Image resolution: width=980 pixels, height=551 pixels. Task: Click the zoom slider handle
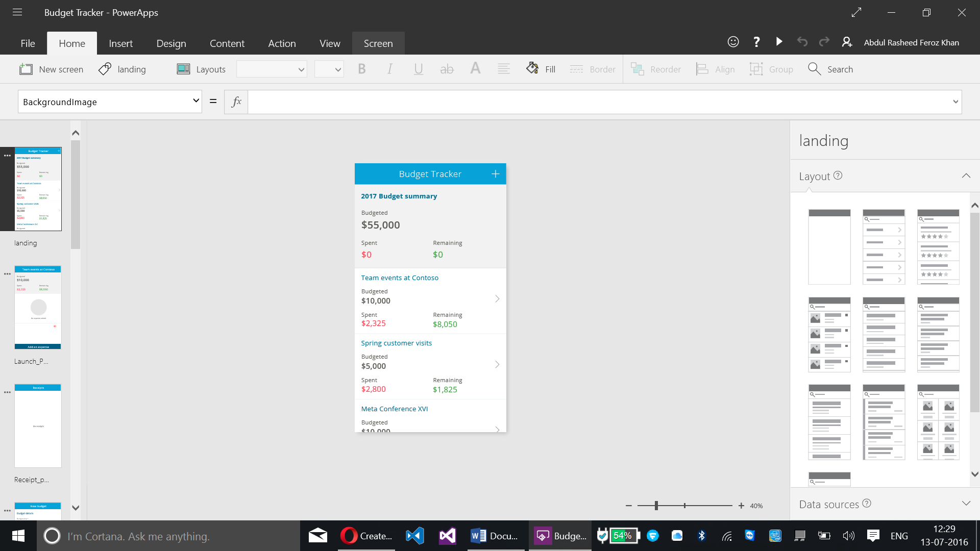coord(656,506)
